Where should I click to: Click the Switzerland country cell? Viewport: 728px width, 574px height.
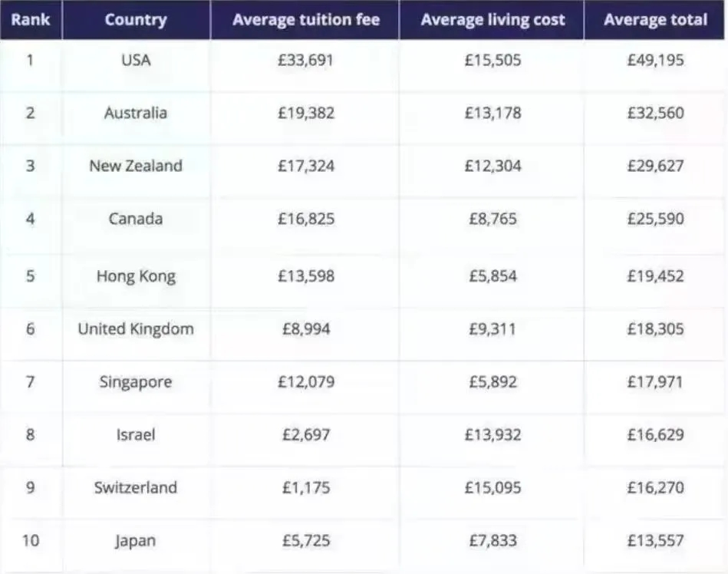click(x=136, y=488)
